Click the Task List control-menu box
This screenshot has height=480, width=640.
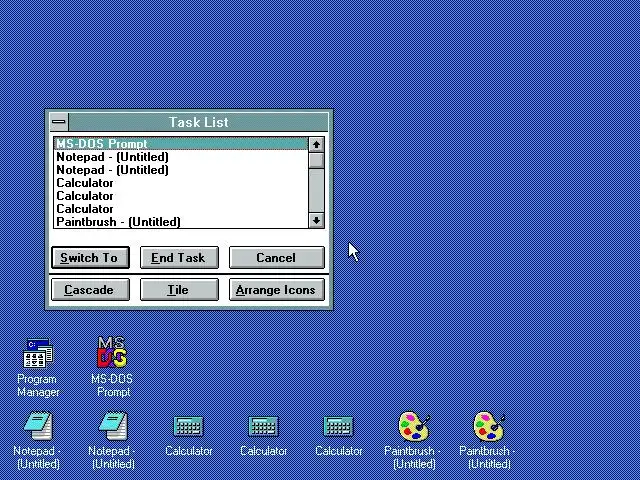(59, 122)
